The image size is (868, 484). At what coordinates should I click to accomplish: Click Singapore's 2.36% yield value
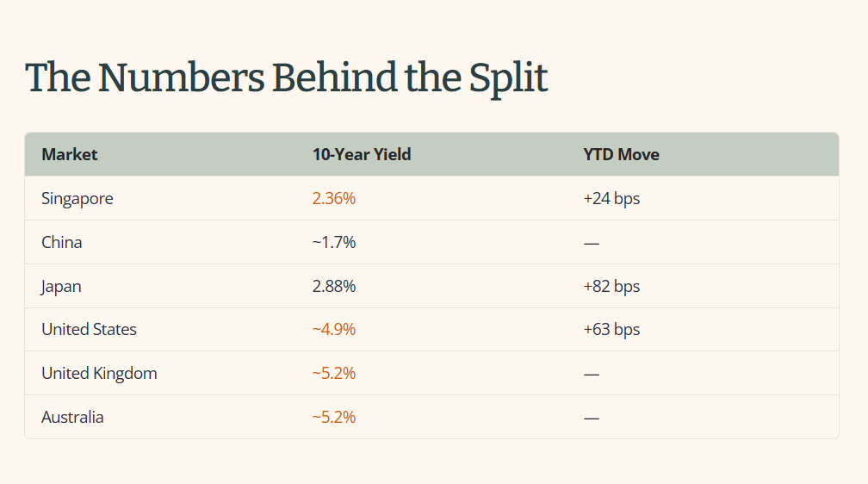pos(334,198)
